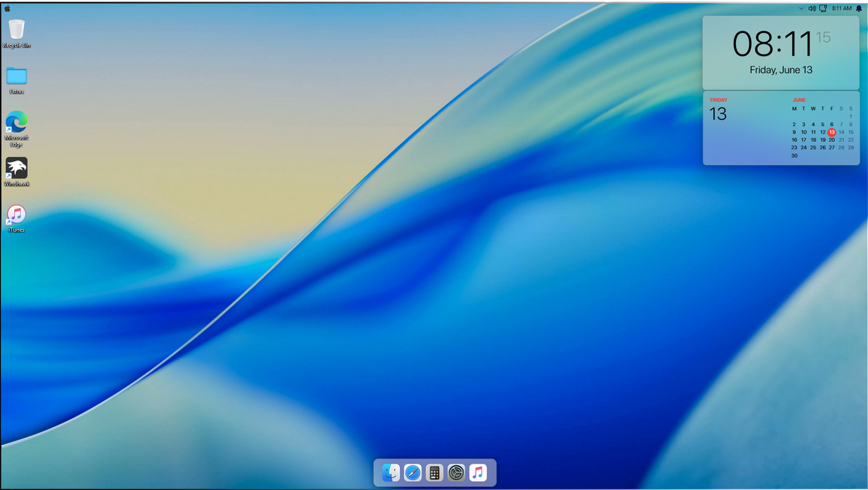Image resolution: width=868 pixels, height=490 pixels.
Task: Click the 8:11 AM menu bar clock
Action: tap(842, 8)
